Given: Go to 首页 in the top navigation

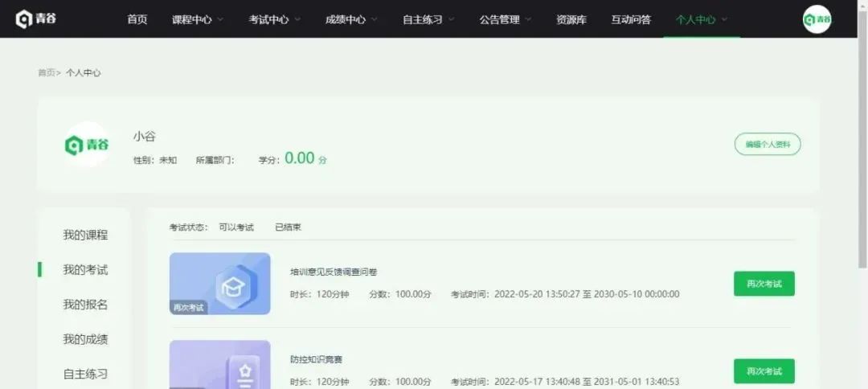Looking at the screenshot, I should (x=137, y=19).
